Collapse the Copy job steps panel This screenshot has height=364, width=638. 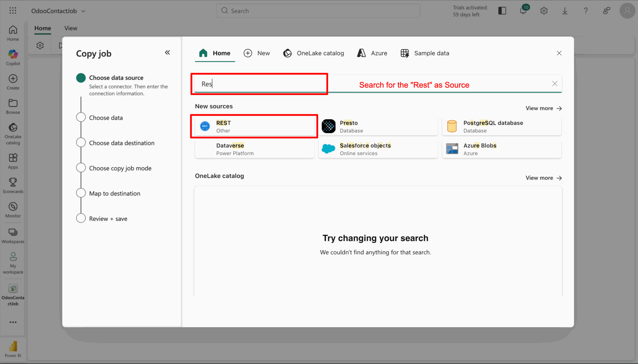167,52
